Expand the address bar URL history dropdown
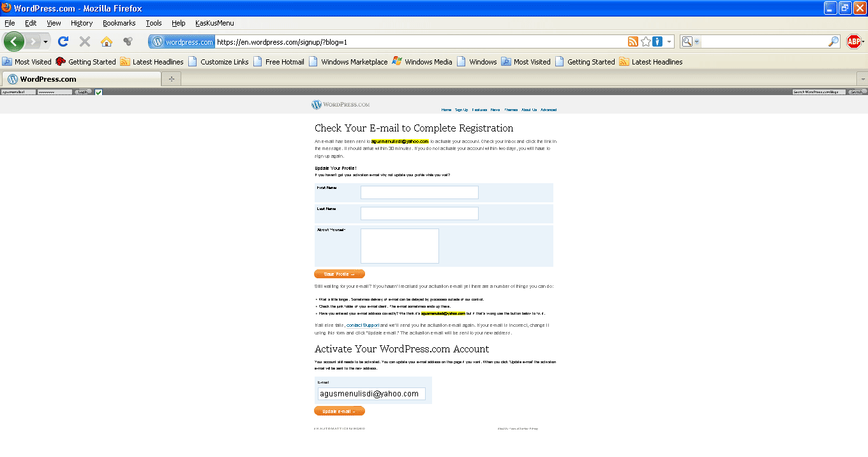 670,41
